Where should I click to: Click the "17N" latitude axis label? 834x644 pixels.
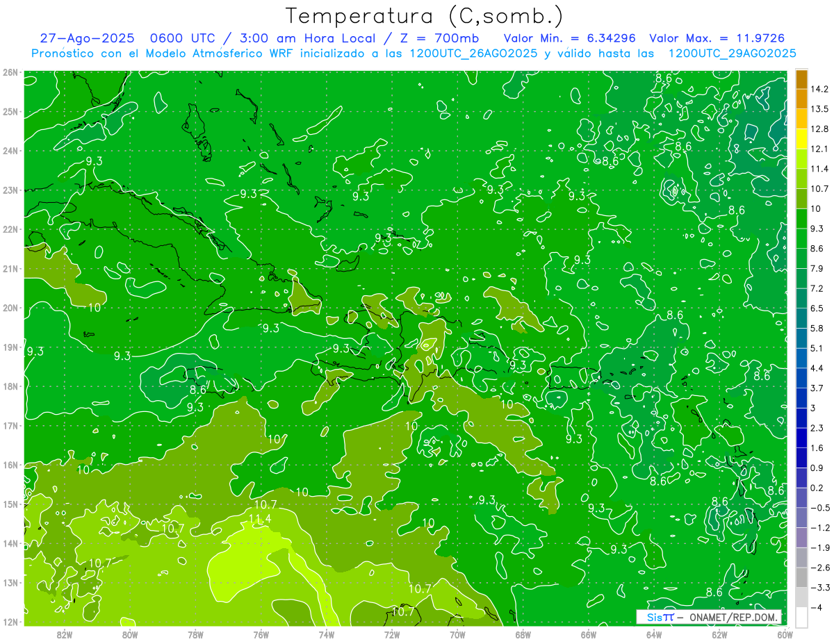tap(10, 426)
